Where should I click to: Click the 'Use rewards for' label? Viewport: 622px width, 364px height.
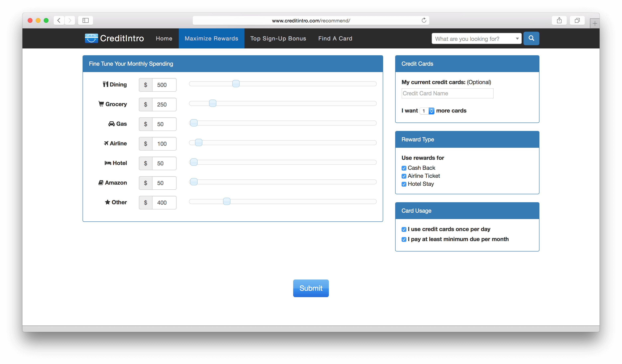423,158
